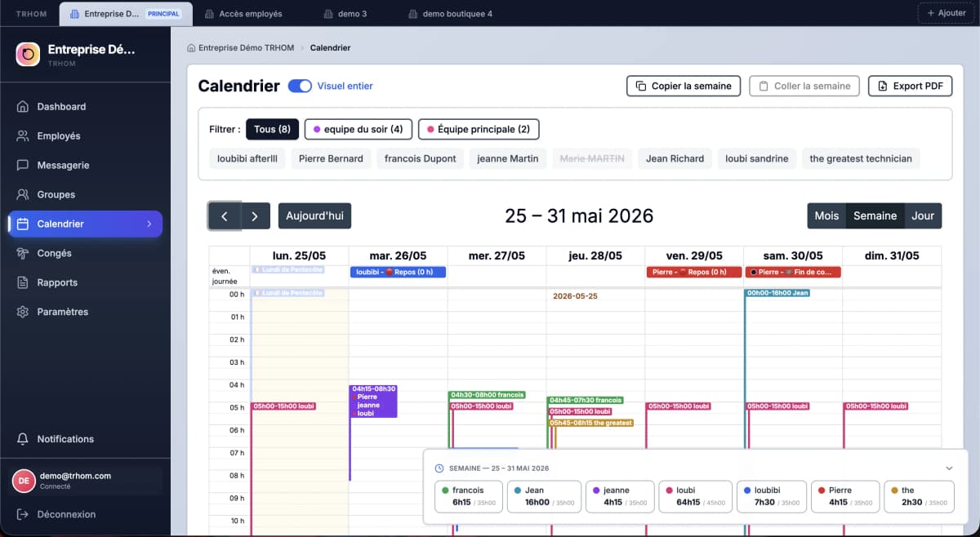Toggle employee chip Pierre Bernard

(331, 158)
